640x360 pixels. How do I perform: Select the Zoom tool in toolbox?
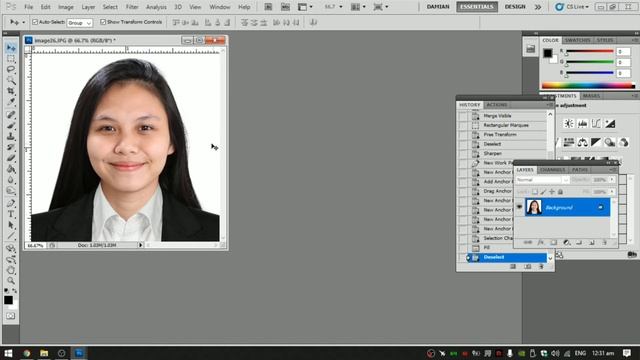point(11,281)
